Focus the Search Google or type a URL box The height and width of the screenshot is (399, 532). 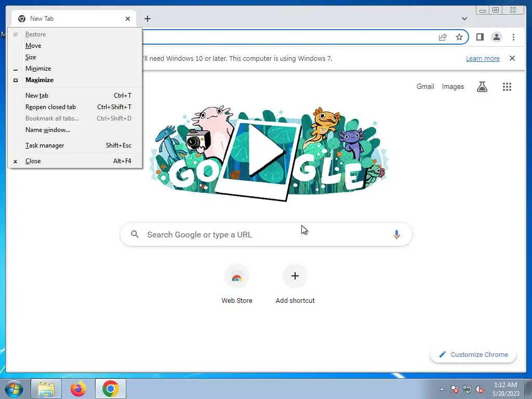pos(266,234)
